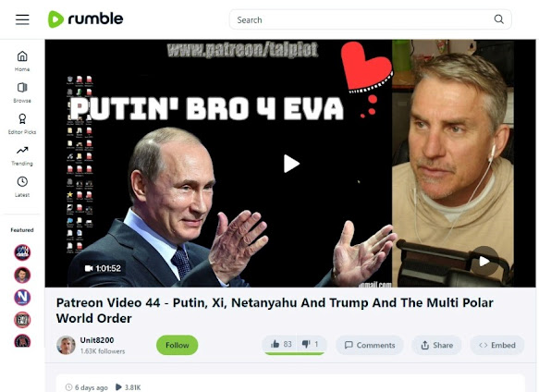Open the hamburger menu icon
The image size is (539, 392).
[22, 19]
